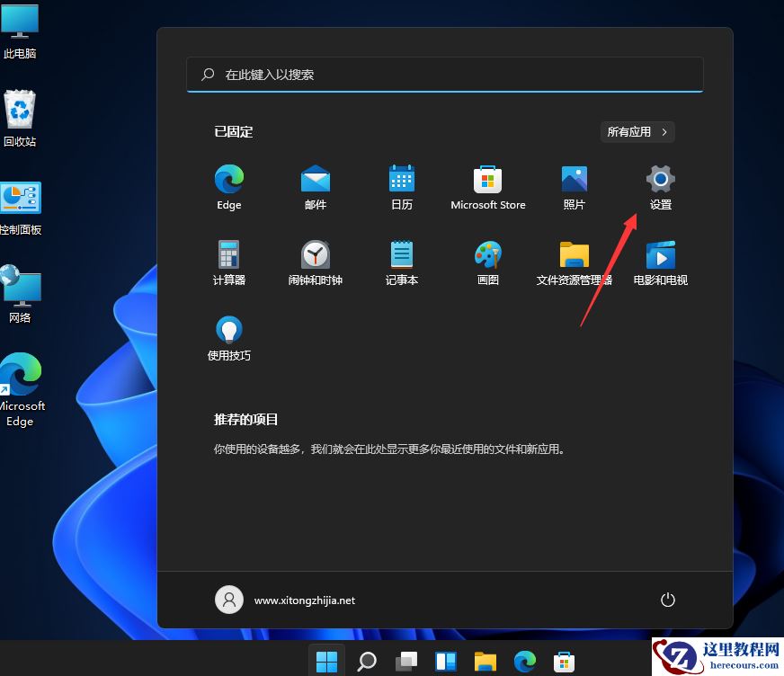Launch Microsoft Store from the Start menu
Screen dimensions: 784x676
[487, 186]
